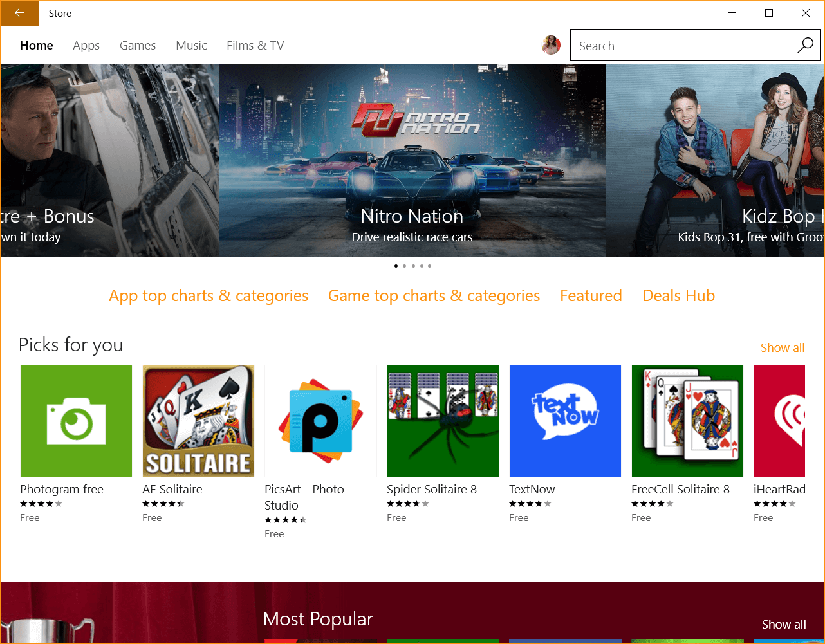
Task: Show all Picks for you
Action: [x=783, y=348]
